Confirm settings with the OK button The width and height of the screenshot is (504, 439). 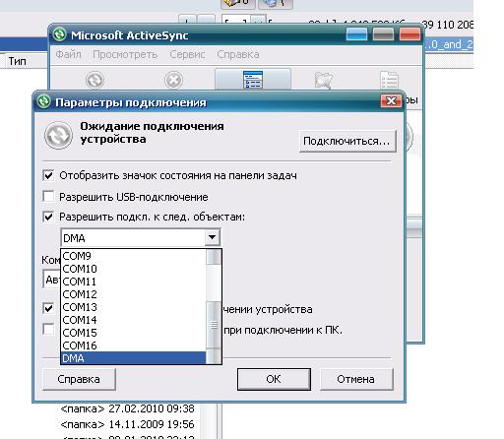pos(274,379)
